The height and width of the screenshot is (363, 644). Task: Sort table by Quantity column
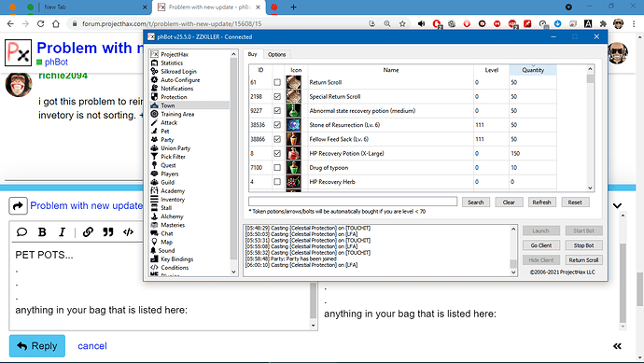point(533,70)
